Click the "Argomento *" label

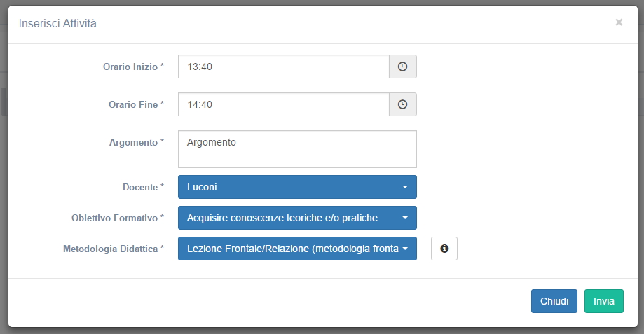tap(137, 142)
